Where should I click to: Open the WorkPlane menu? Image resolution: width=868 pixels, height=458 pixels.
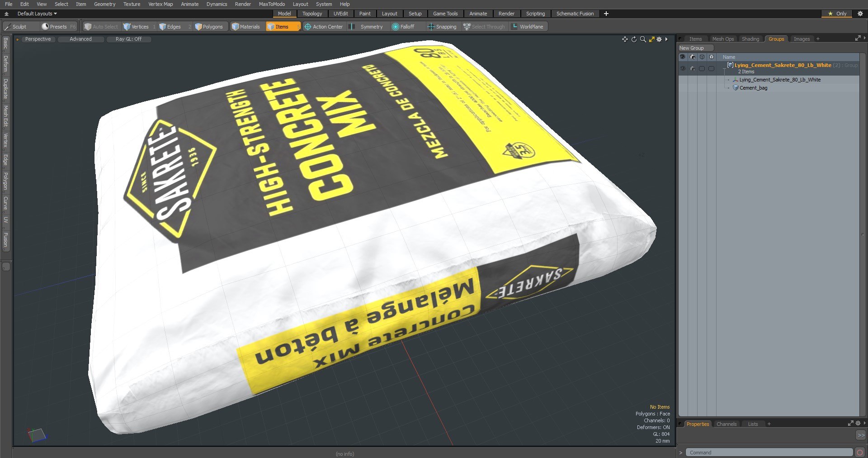click(527, 27)
